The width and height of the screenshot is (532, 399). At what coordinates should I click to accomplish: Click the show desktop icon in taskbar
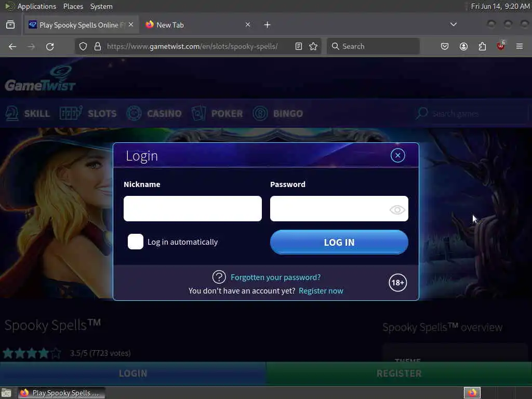point(6,393)
